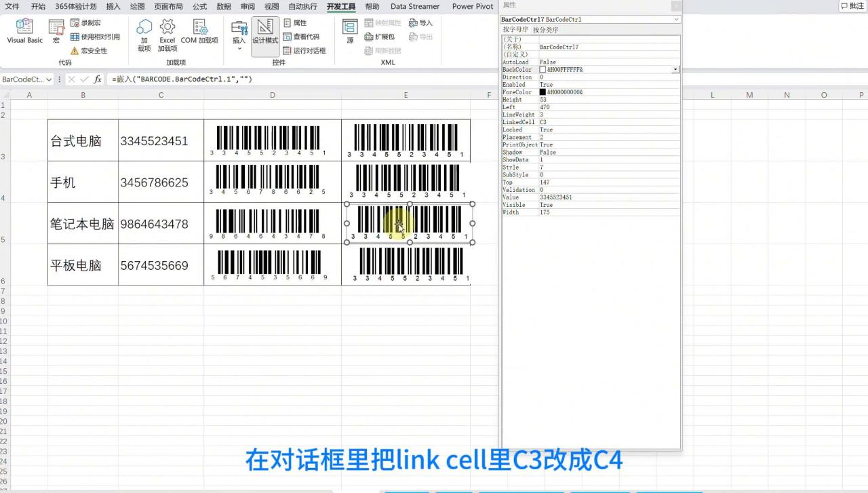
Task: Click 运行对话框 run dialog
Action: coord(304,50)
